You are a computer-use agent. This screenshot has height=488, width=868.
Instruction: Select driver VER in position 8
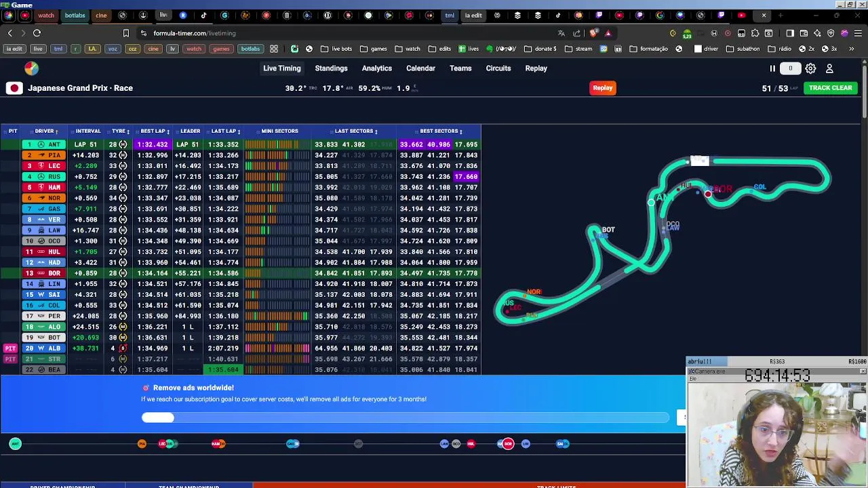click(x=43, y=220)
